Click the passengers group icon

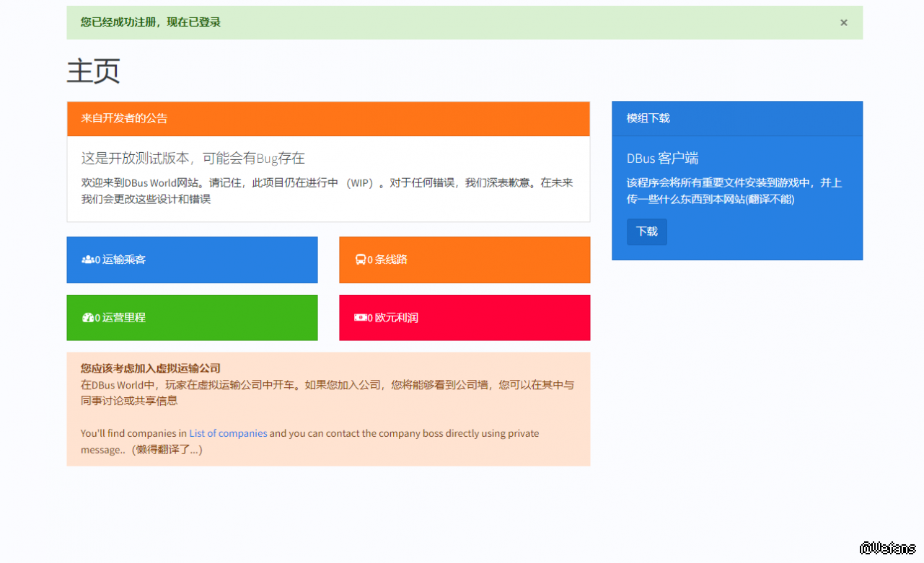tap(88, 260)
